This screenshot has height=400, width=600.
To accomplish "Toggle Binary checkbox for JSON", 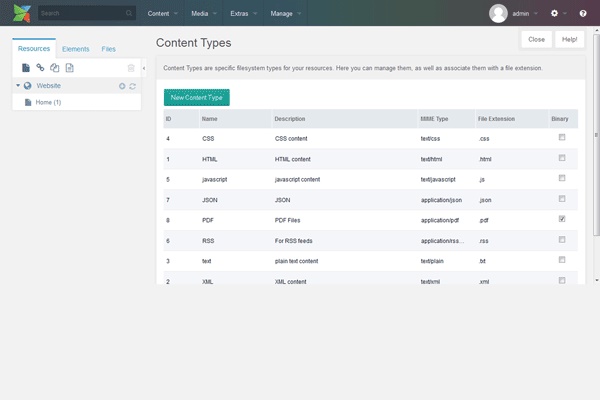I will (562, 199).
